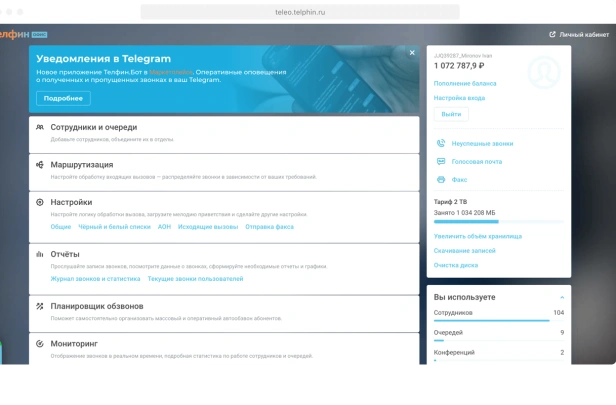Click the storage usage progress bar

click(499, 222)
